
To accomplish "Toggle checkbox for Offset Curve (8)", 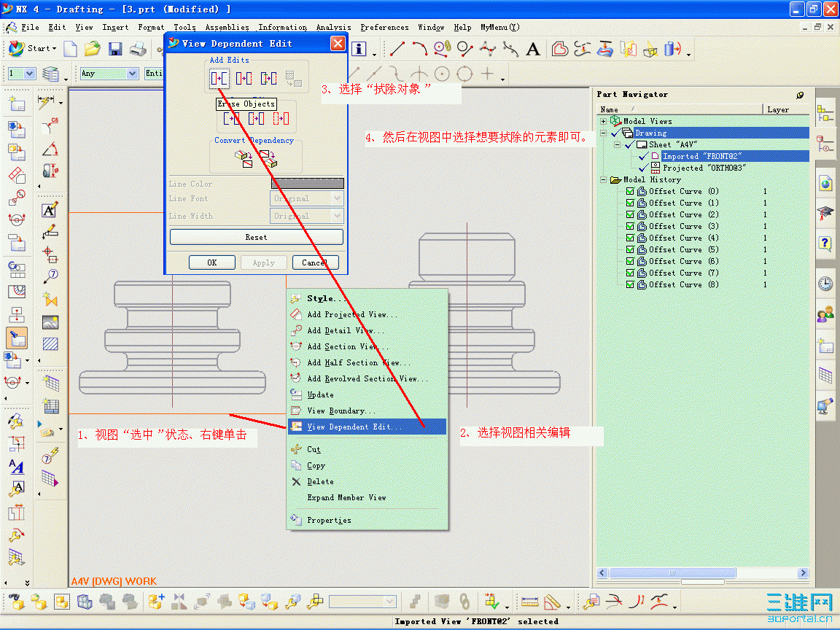I will coord(630,284).
